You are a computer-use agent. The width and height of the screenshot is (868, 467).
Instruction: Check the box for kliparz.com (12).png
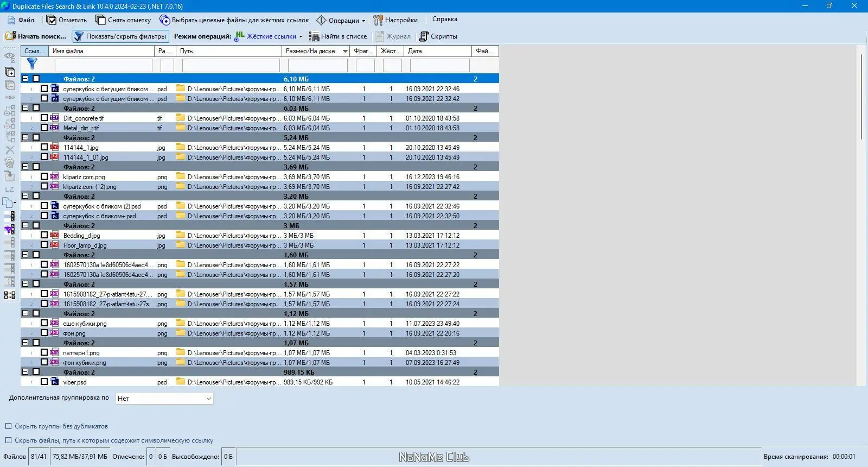(44, 186)
